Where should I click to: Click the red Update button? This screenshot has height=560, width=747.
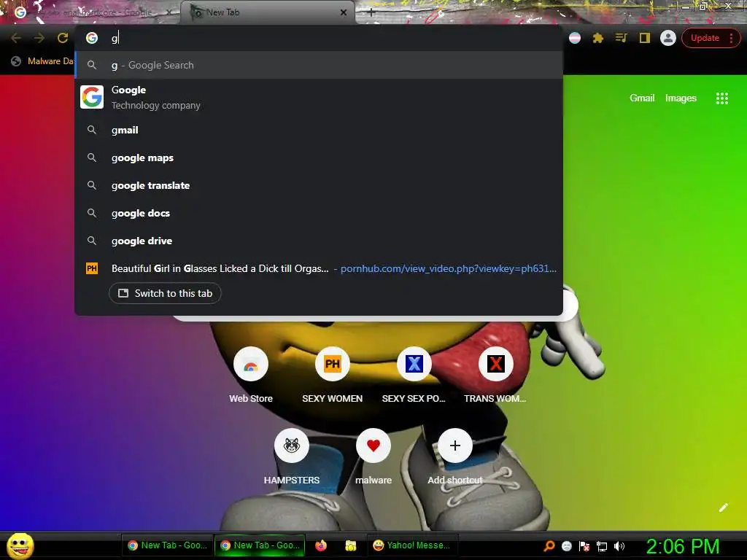pos(705,38)
